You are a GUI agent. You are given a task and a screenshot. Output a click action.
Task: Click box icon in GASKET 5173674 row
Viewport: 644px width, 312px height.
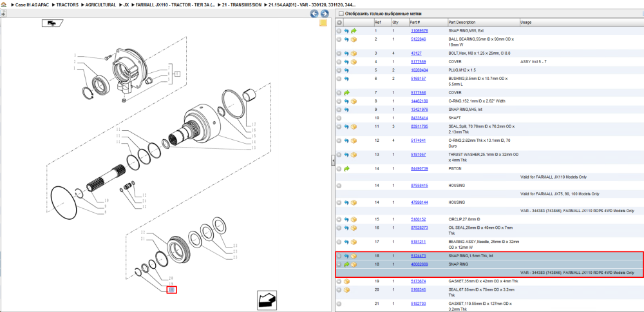coord(346,282)
